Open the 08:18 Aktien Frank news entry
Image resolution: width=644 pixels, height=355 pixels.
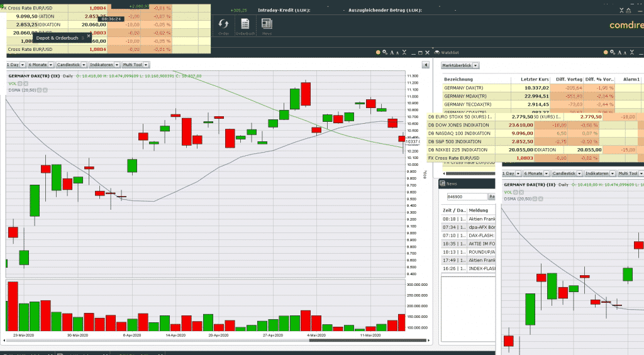468,219
